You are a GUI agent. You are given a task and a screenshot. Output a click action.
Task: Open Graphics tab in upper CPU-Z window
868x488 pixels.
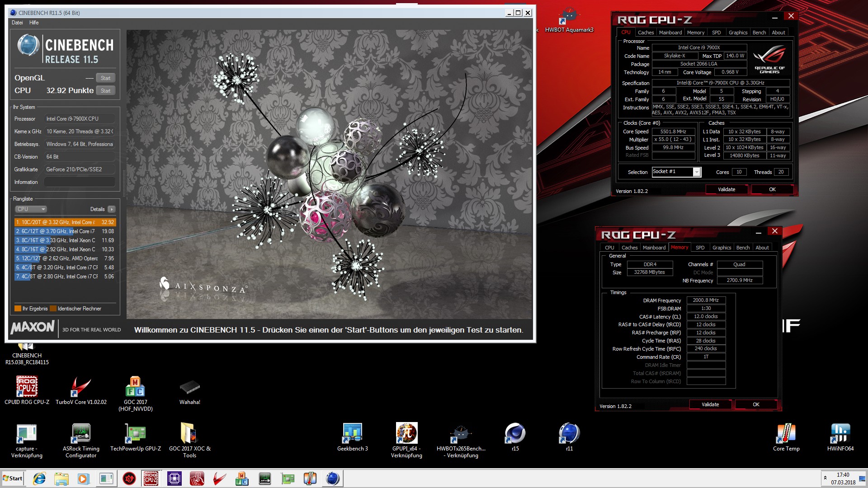(738, 33)
